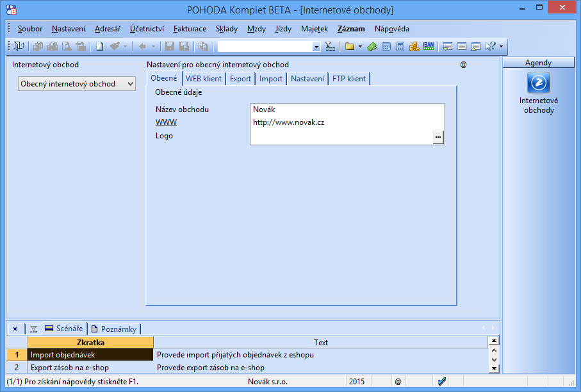
Task: Expand the tag marker dropdown arrow
Action: pos(126,47)
